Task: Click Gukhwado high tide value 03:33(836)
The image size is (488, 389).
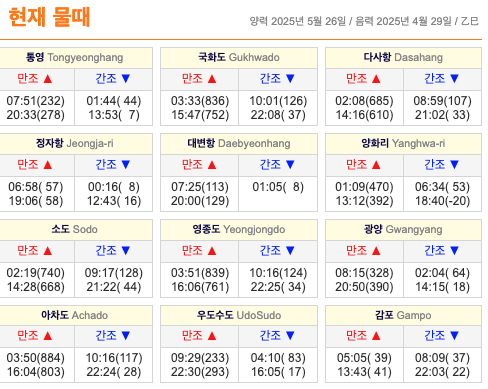Action: [x=200, y=101]
